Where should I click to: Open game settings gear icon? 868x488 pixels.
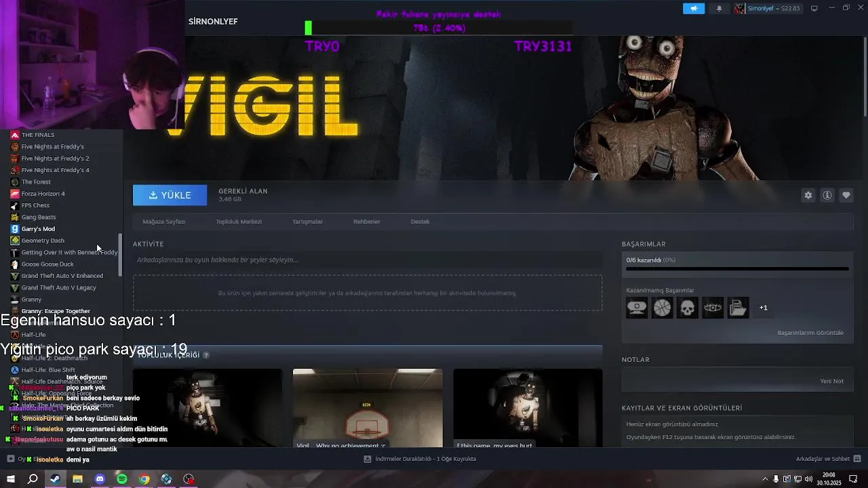tap(808, 195)
